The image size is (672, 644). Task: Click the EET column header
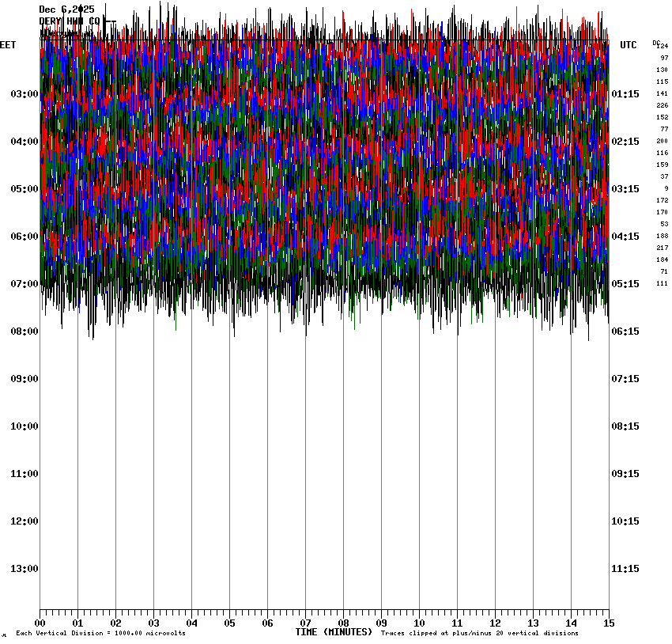(8, 45)
